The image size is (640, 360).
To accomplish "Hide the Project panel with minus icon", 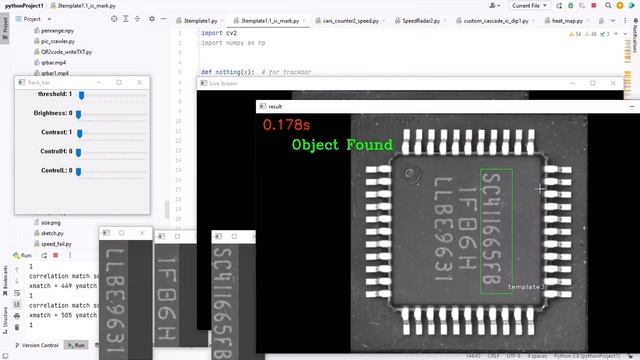I will 163,19.
